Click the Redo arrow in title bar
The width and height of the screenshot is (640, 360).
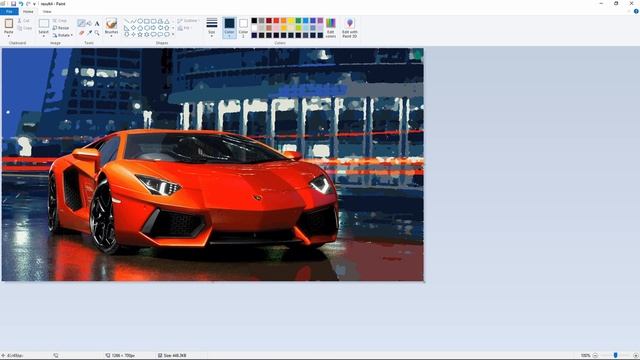[28, 4]
